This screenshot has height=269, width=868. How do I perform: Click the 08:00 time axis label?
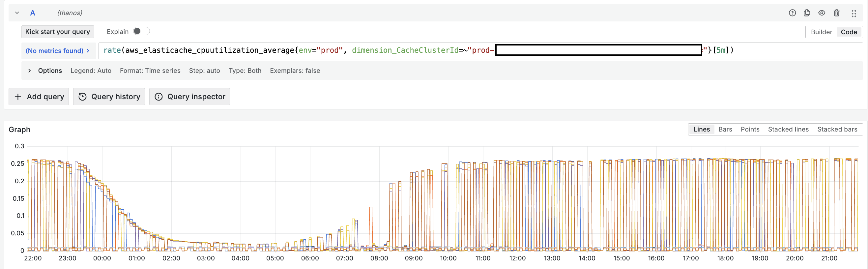click(379, 258)
